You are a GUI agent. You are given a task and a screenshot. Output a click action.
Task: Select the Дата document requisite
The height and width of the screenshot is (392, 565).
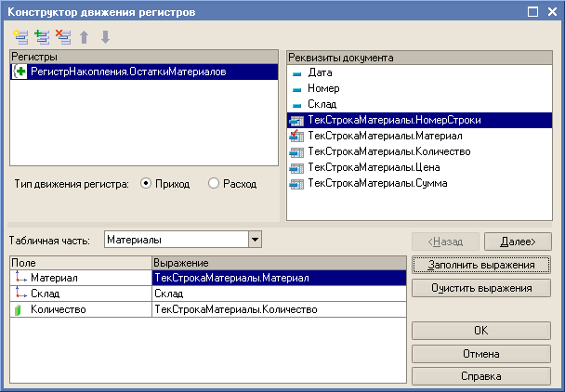point(419,72)
